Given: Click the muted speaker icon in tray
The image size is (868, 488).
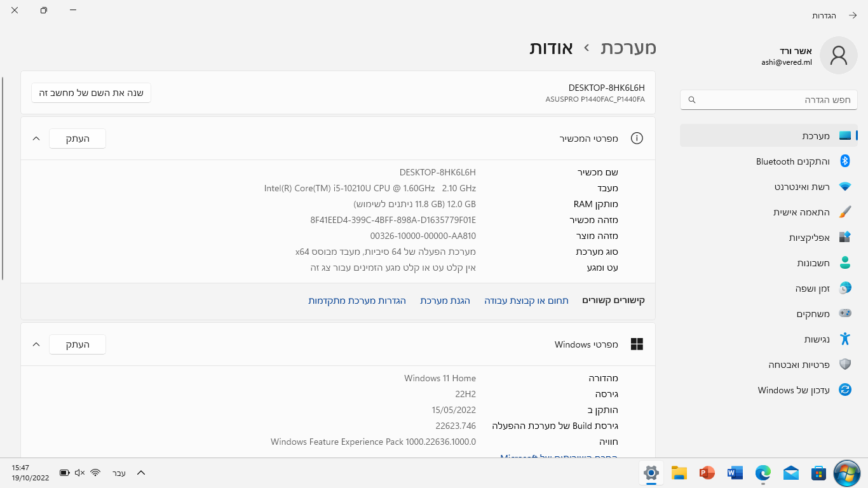Looking at the screenshot, I should 79,473.
